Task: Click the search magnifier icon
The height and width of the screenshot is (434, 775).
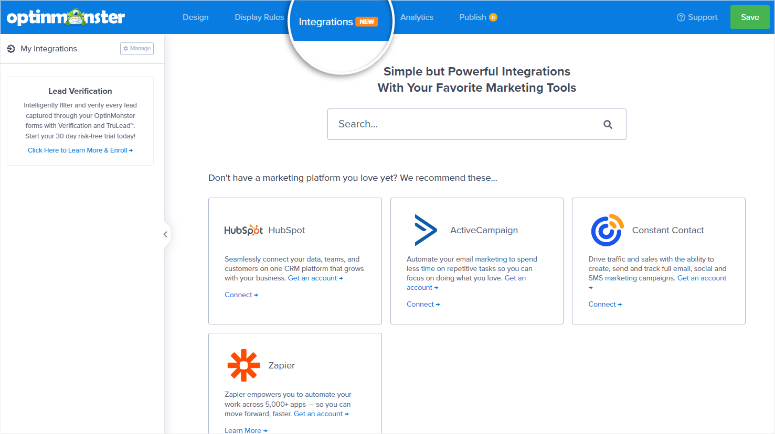Action: [608, 125]
